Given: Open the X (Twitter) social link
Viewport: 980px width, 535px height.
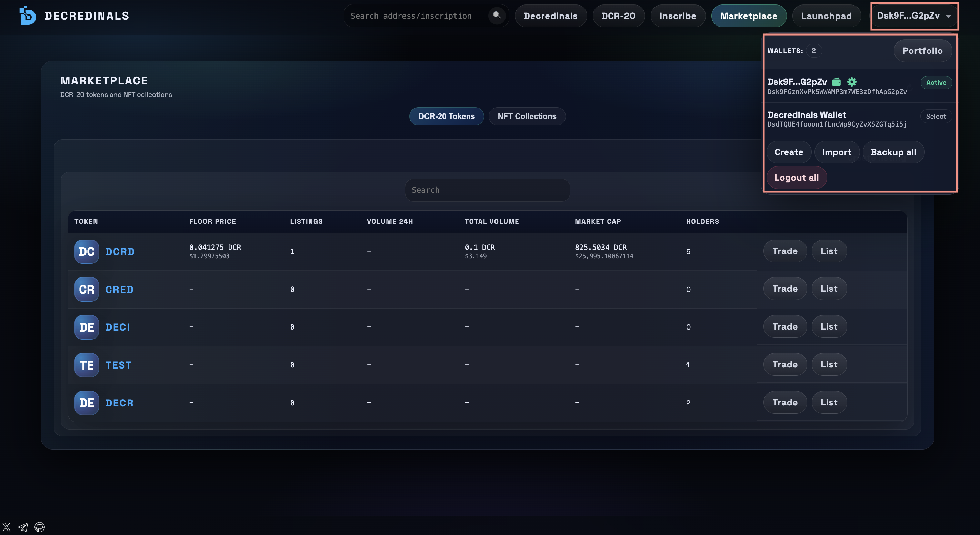Looking at the screenshot, I should point(6,527).
